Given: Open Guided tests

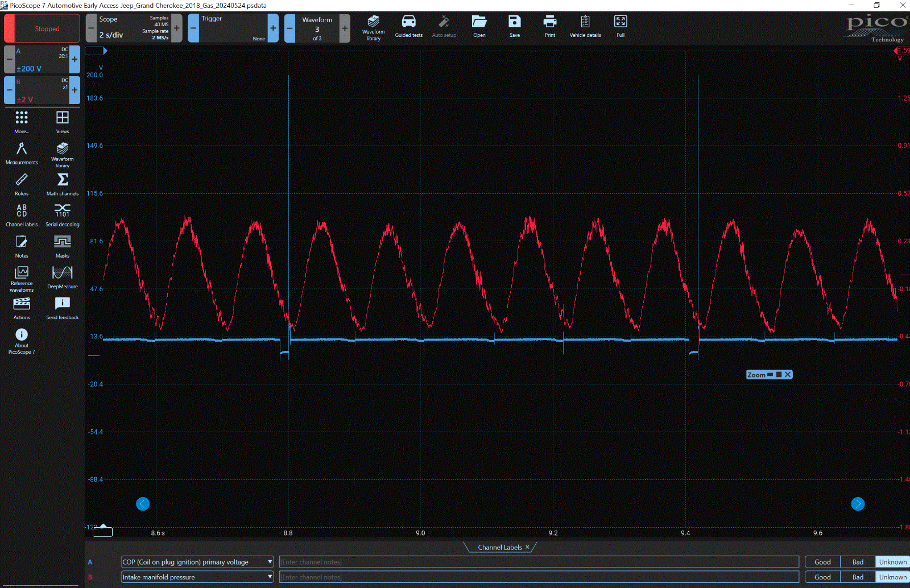Looking at the screenshot, I should [409, 27].
